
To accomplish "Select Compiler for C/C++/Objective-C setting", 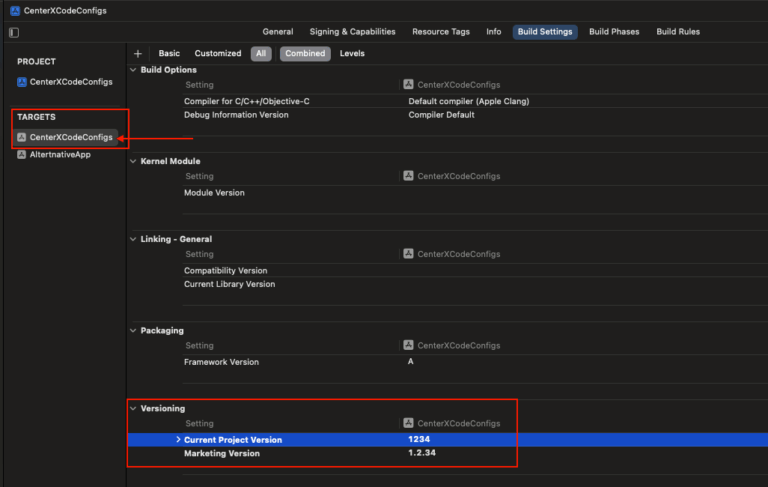I will 246,101.
